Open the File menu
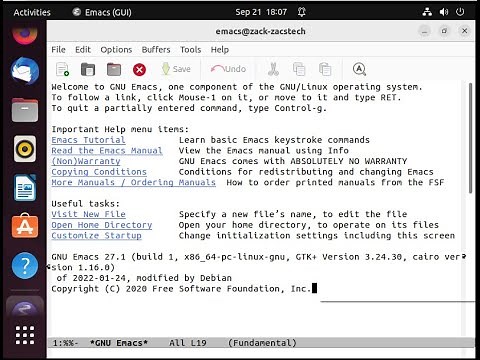The width and height of the screenshot is (480, 360). click(58, 50)
